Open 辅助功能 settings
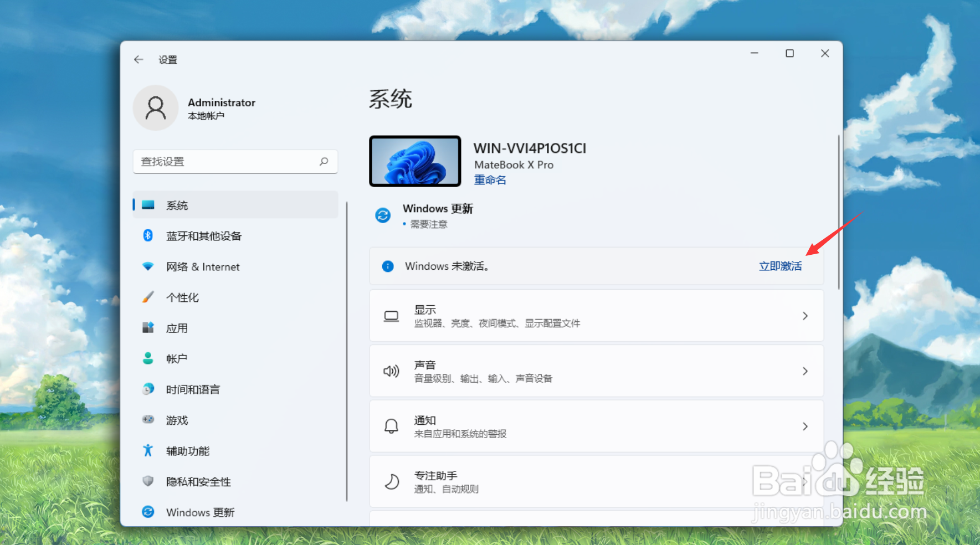Screen dimensions: 980x545 pyautogui.click(x=235, y=451)
